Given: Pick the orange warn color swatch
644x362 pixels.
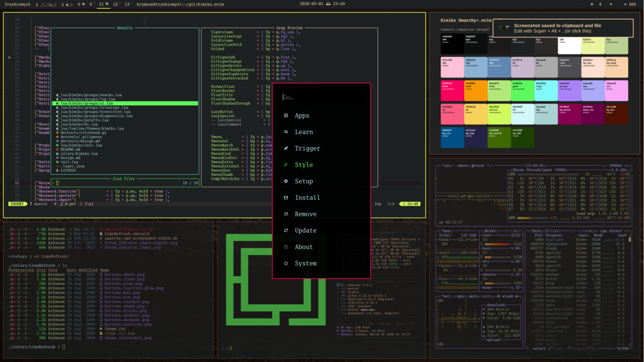Looking at the screenshot, I should point(475,90).
